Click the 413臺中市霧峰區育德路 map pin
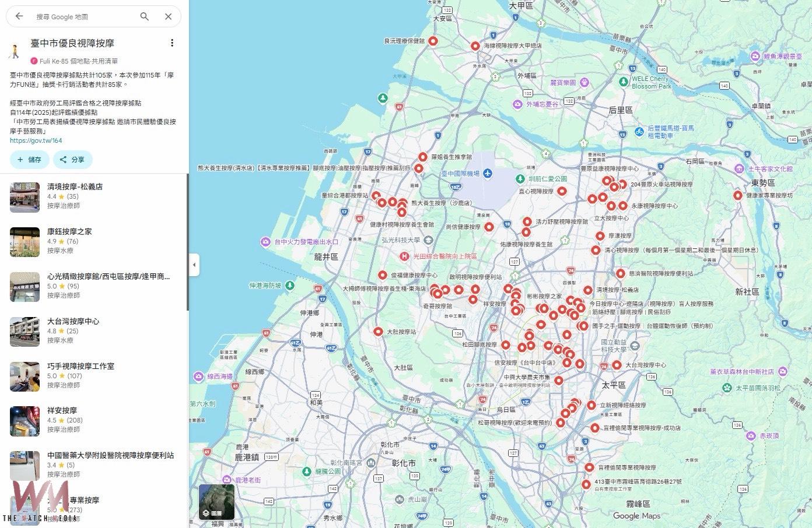The width and height of the screenshot is (812, 528). pos(586,484)
